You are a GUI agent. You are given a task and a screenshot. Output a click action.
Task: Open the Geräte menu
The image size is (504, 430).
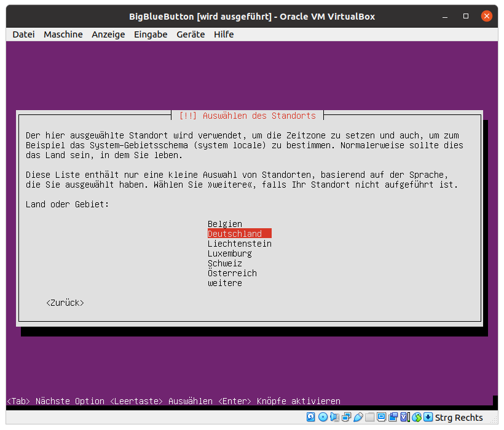pos(191,34)
